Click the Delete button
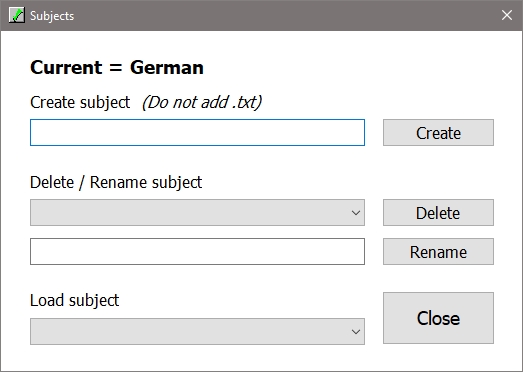 click(438, 213)
